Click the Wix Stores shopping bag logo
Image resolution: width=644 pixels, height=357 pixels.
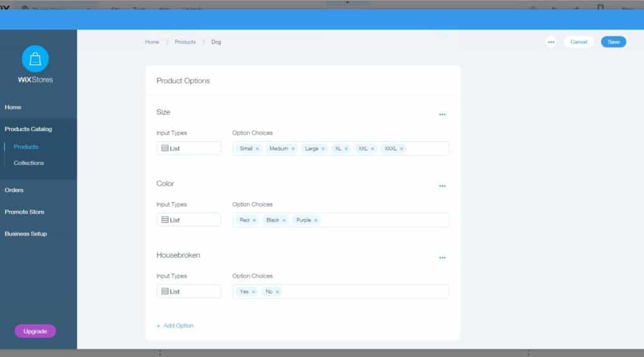(x=35, y=59)
